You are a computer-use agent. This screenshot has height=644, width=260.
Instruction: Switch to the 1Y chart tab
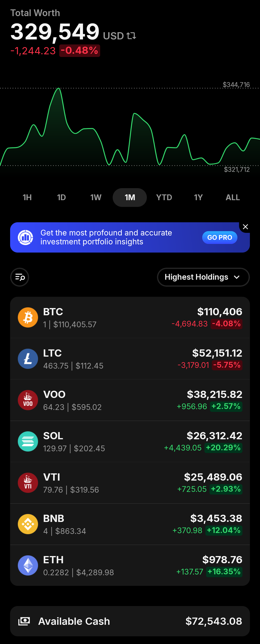tap(198, 197)
